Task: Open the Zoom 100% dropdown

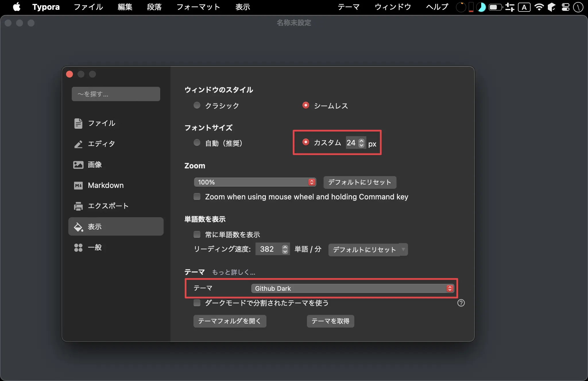Action: (x=255, y=182)
